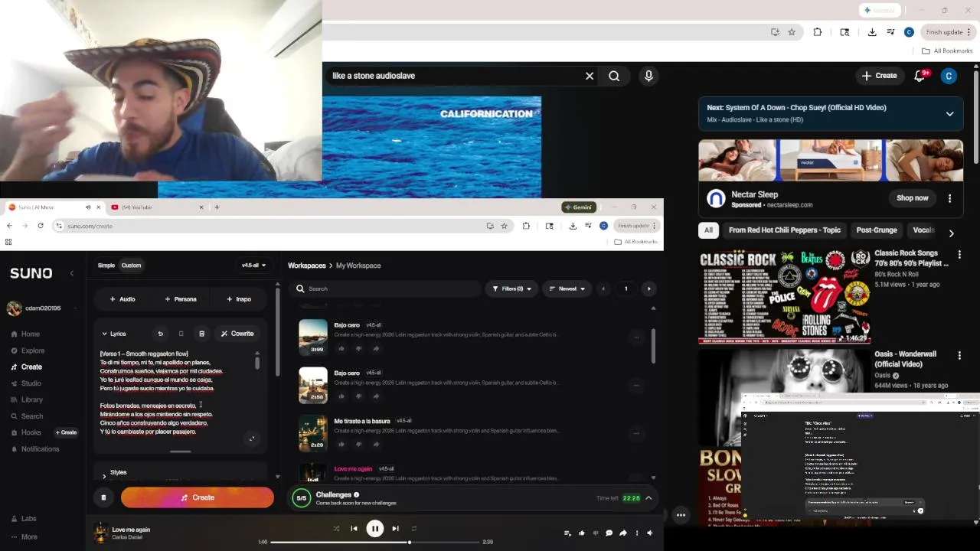Collapse the Suno sidebar arrow
This screenshot has width=980, height=551.
[x=72, y=273]
